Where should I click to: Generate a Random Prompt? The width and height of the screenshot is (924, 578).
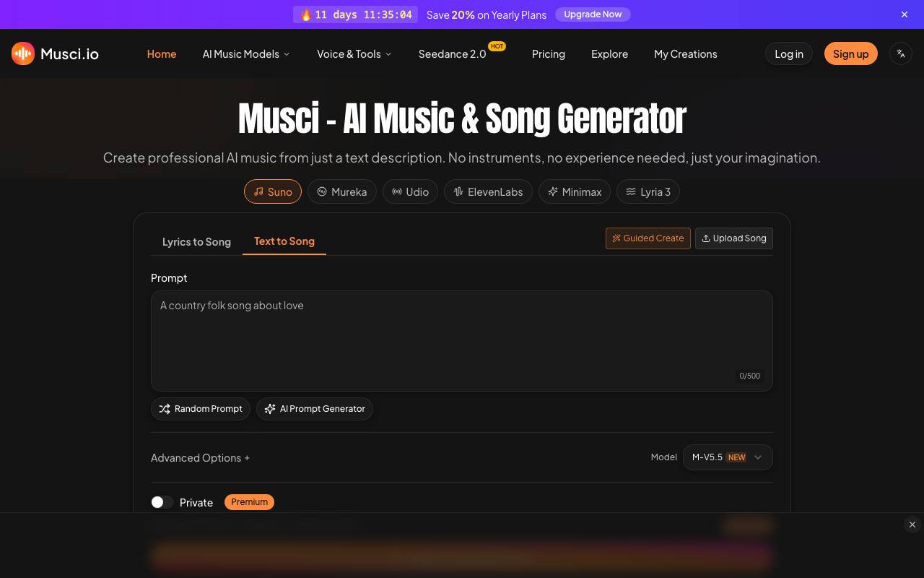(201, 409)
